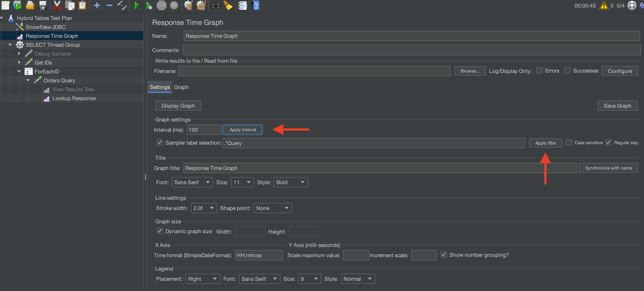The image size is (644, 291).
Task: Click the Interval (ms) input field
Action: pyautogui.click(x=204, y=130)
